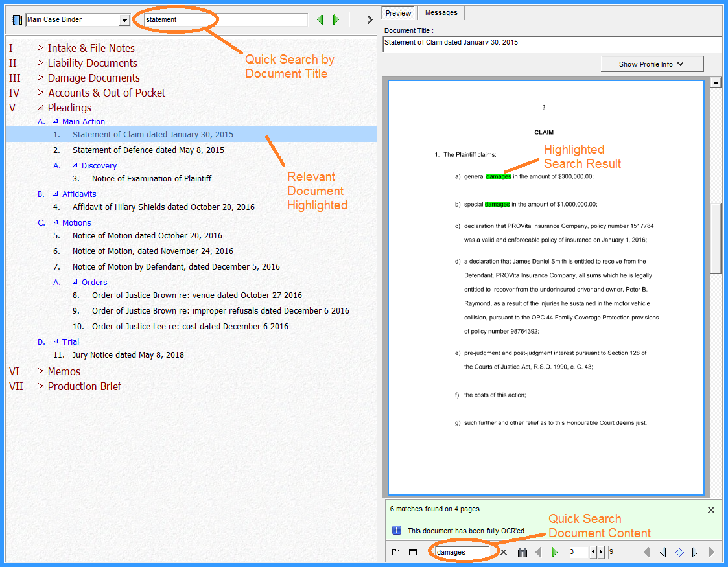Expand the Intake & File Notes section
Image resolution: width=728 pixels, height=567 pixels.
(x=40, y=48)
